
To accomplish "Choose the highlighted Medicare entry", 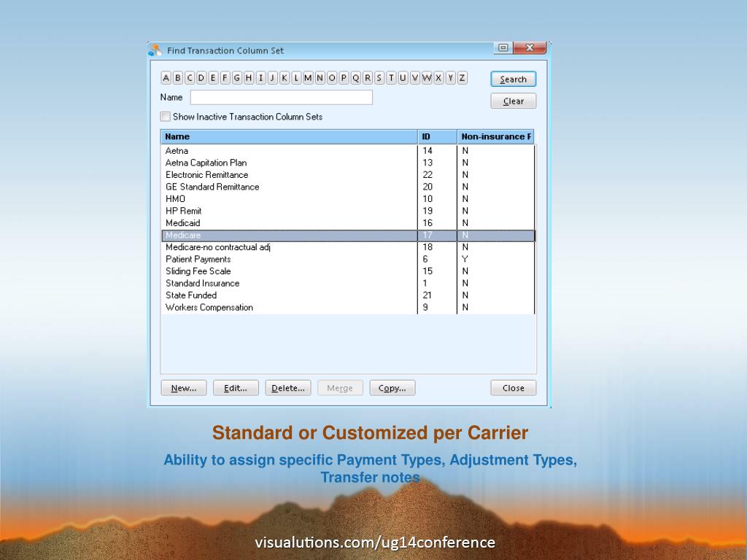I will [348, 236].
